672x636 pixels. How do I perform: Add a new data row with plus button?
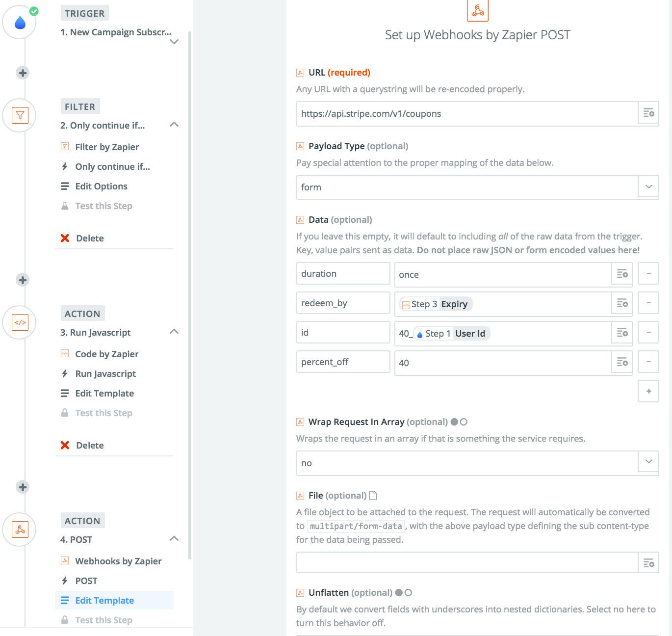tap(648, 391)
